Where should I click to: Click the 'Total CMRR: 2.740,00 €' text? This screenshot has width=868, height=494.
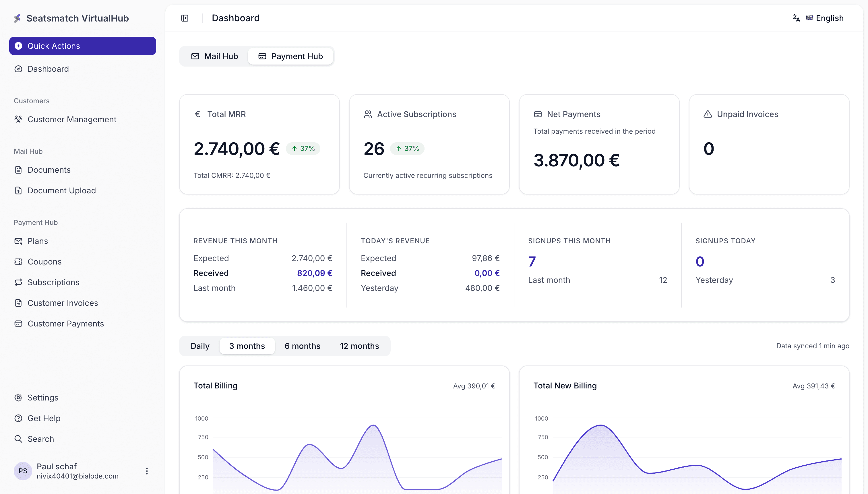[232, 175]
